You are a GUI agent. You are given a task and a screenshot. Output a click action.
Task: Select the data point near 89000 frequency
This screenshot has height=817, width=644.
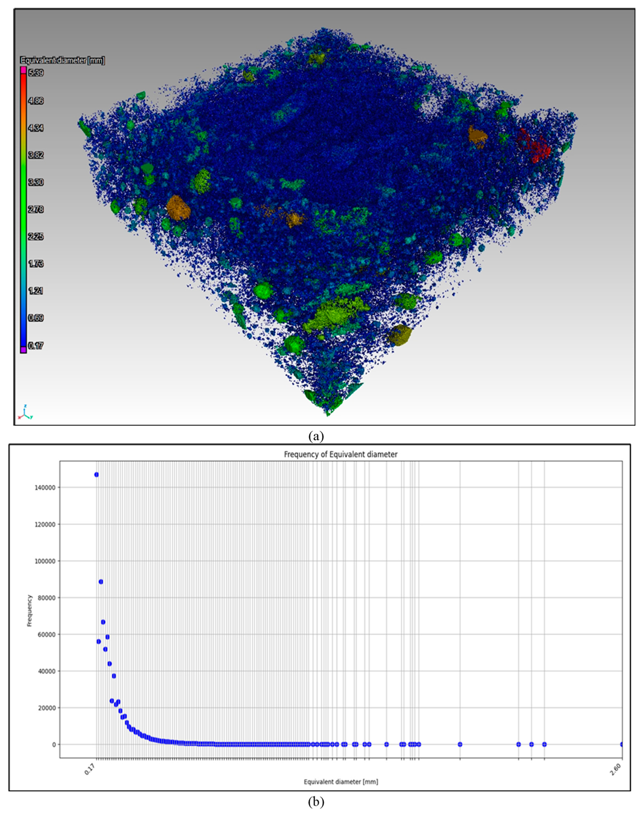[101, 582]
